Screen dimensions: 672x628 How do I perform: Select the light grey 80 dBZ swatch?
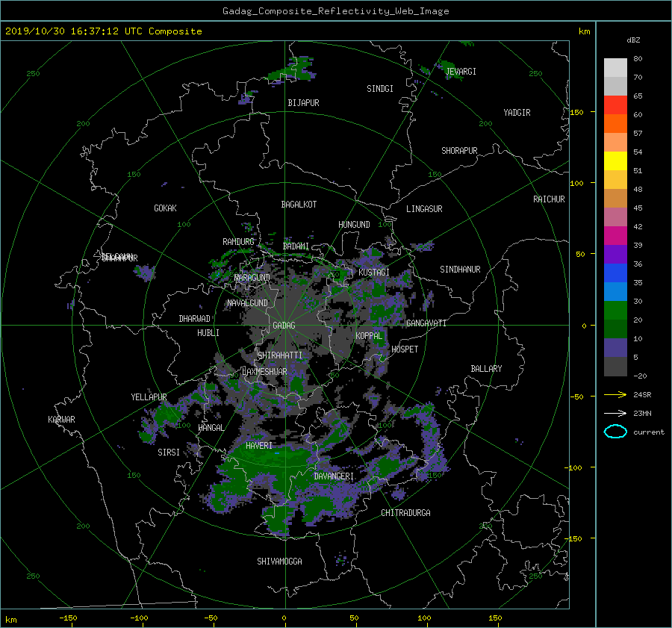pos(615,67)
